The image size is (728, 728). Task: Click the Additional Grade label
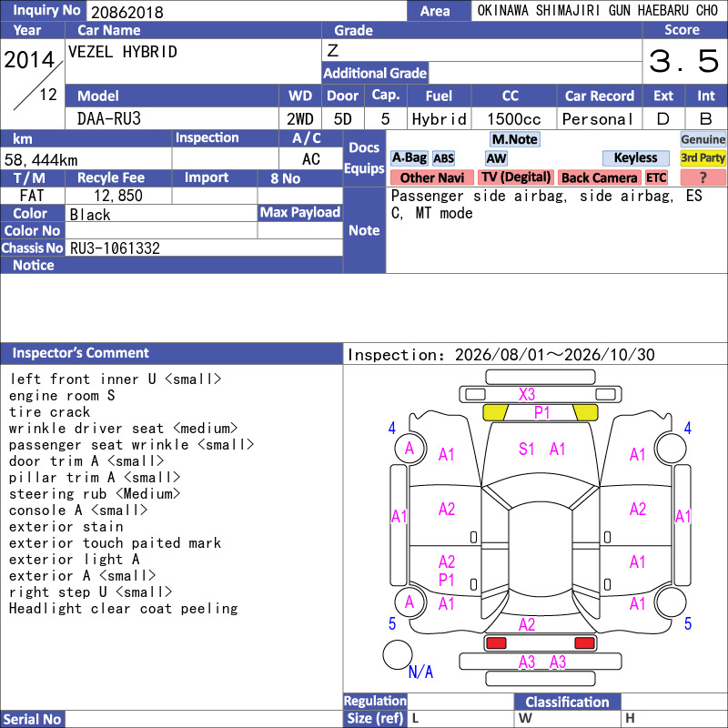pyautogui.click(x=375, y=73)
